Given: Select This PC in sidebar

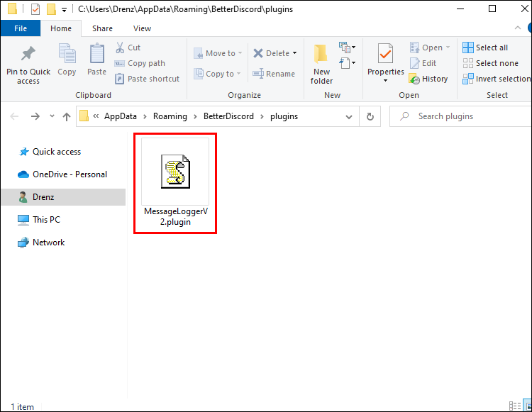Looking at the screenshot, I should 39,220.
